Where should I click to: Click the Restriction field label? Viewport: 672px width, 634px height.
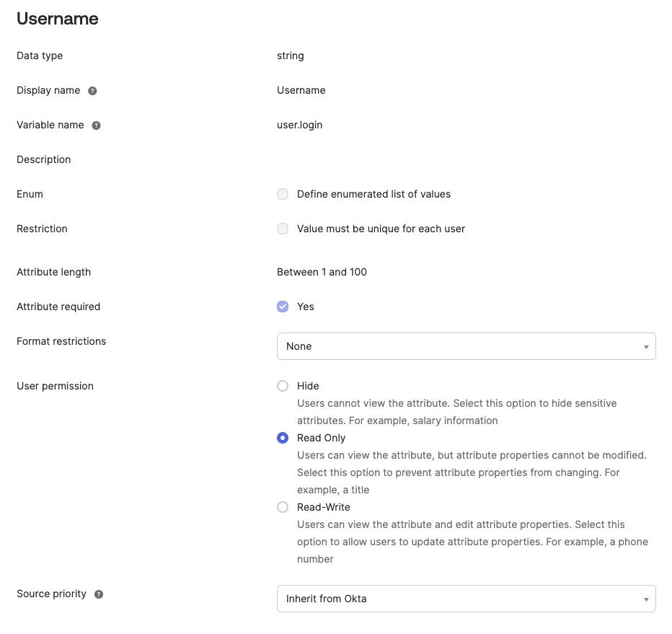[x=42, y=229]
